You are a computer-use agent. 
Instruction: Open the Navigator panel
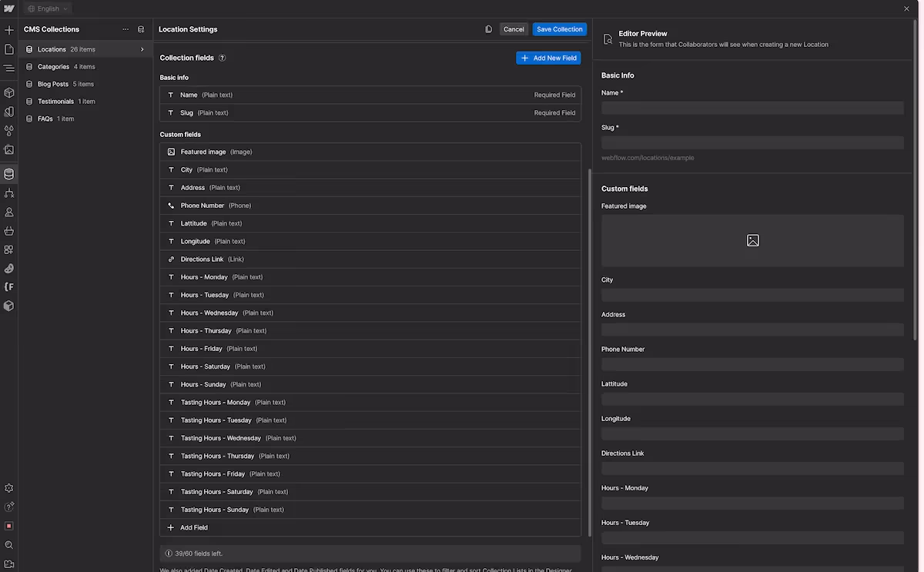pyautogui.click(x=9, y=68)
